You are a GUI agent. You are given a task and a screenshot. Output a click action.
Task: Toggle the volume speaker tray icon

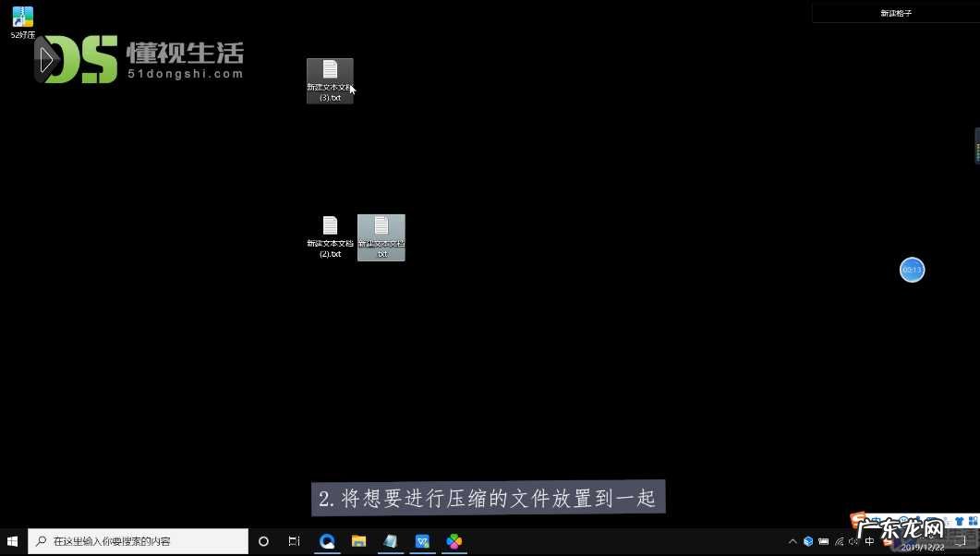[853, 541]
